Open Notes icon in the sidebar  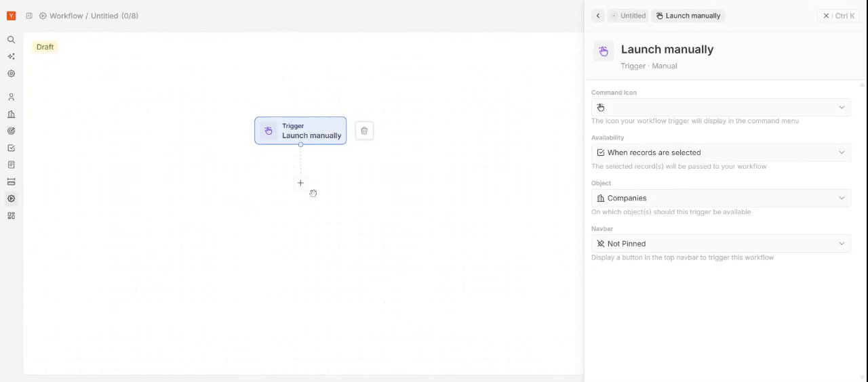tap(11, 165)
